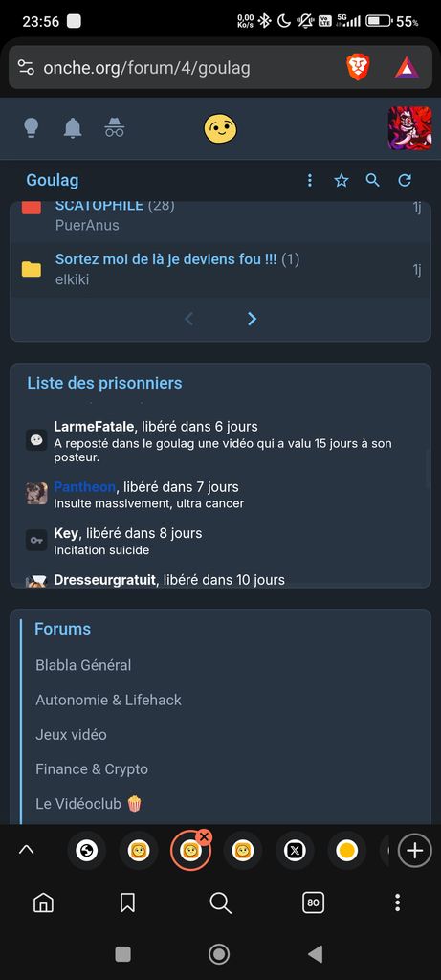This screenshot has height=980, width=441.
Task: Go to next topics page arrow
Action: pos(252,319)
